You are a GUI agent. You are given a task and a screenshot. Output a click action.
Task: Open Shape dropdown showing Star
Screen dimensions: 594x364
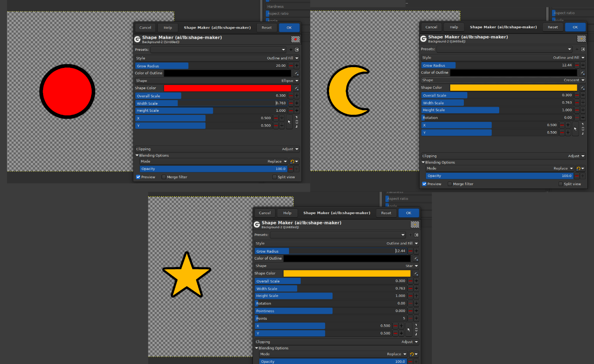click(x=336, y=266)
